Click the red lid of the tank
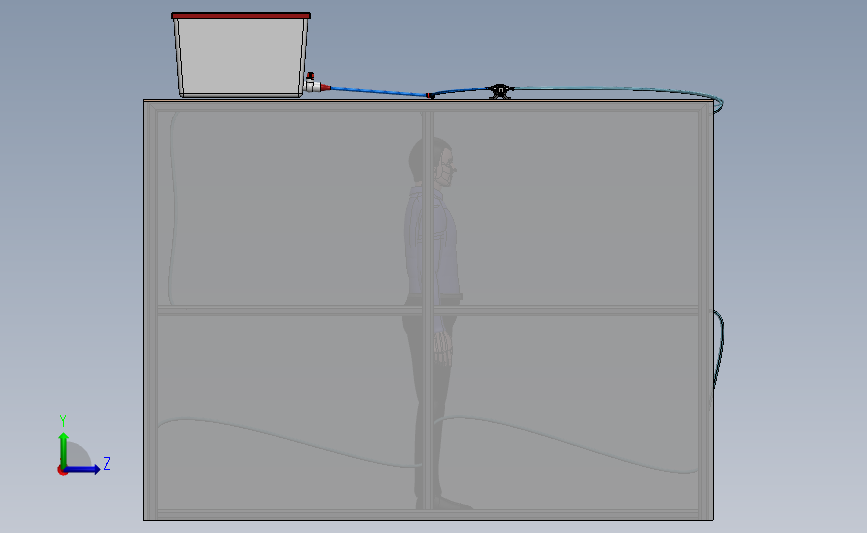Image resolution: width=867 pixels, height=533 pixels. [x=241, y=15]
